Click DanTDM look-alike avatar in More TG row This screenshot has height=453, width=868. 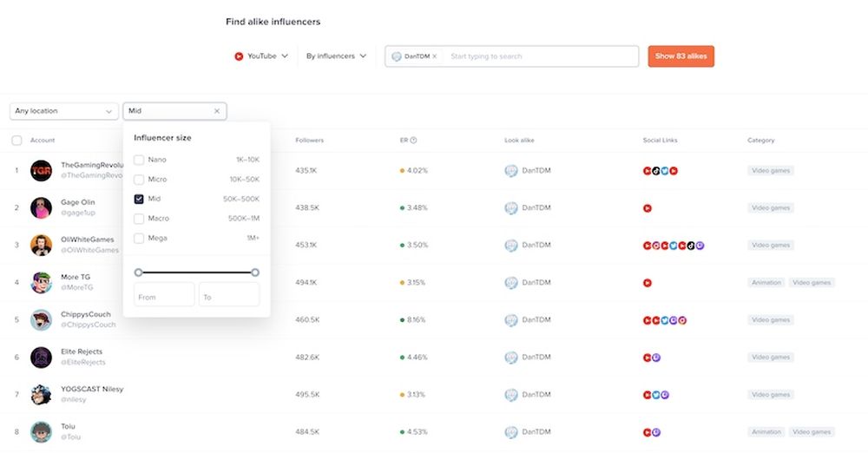511,283
